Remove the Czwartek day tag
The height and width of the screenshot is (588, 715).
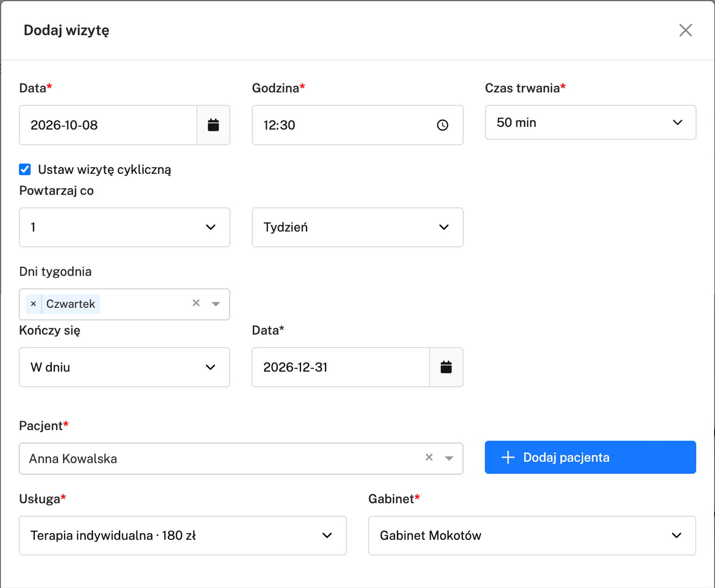coord(34,304)
